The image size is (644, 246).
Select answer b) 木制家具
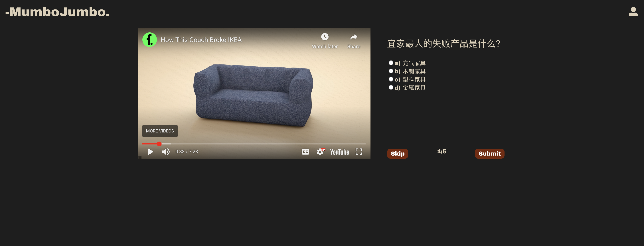tap(391, 71)
